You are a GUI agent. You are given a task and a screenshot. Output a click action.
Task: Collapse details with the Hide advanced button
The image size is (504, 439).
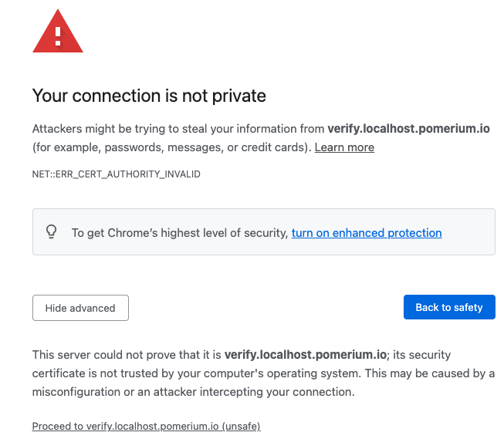80,308
